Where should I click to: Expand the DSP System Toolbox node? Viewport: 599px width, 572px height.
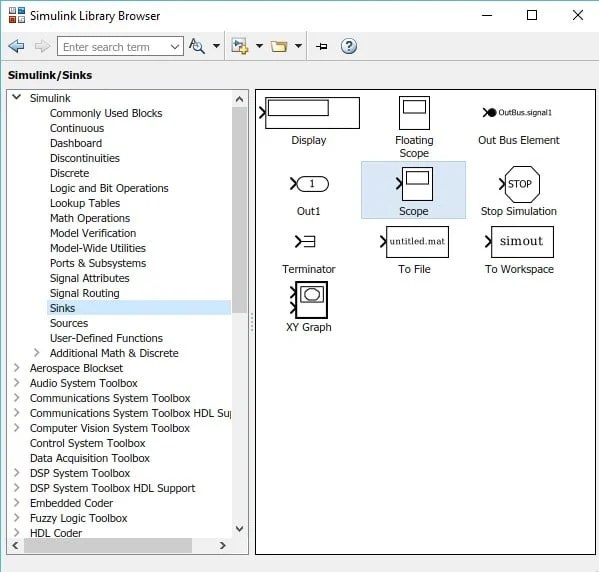pyautogui.click(x=16, y=473)
